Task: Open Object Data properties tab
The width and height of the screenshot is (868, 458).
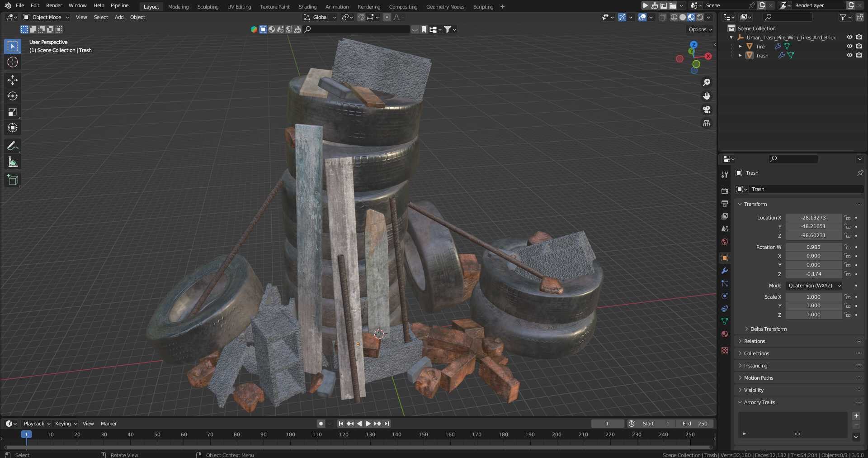Action: coord(725,321)
